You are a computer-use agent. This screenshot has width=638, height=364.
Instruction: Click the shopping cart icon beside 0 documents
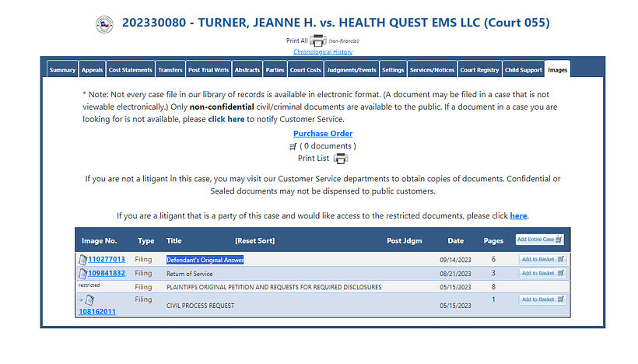click(x=293, y=146)
